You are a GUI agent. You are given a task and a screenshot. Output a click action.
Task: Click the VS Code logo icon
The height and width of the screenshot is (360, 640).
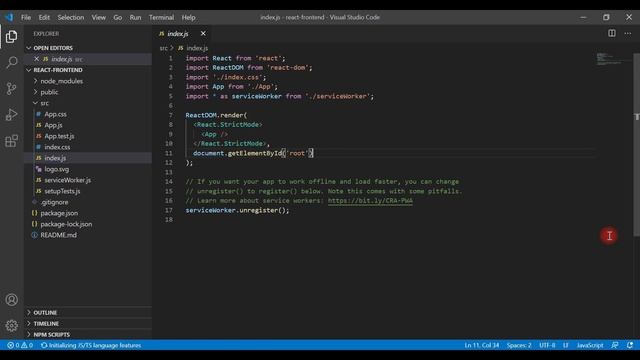pyautogui.click(x=9, y=17)
